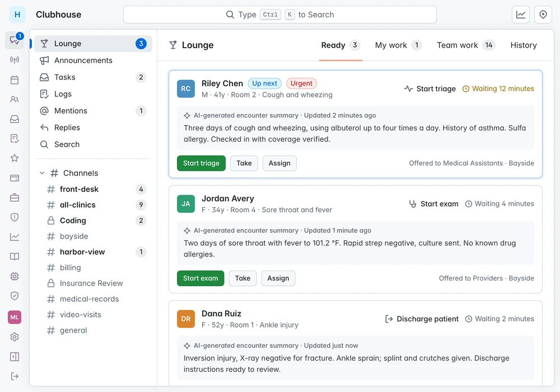
Task: Open Replies in the sidebar
Action: (93, 128)
